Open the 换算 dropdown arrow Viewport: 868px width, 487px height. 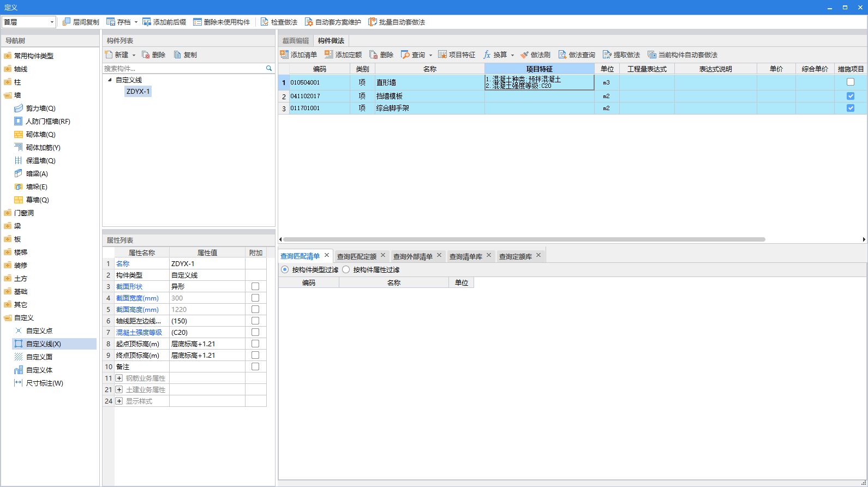pos(512,55)
